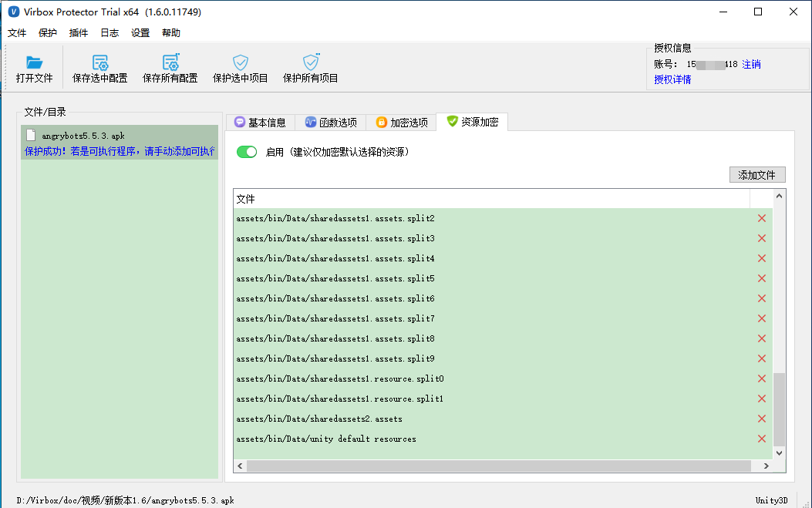Remove sharedassets1.assets.split6 row via red X
The image size is (812, 508).
[762, 298]
